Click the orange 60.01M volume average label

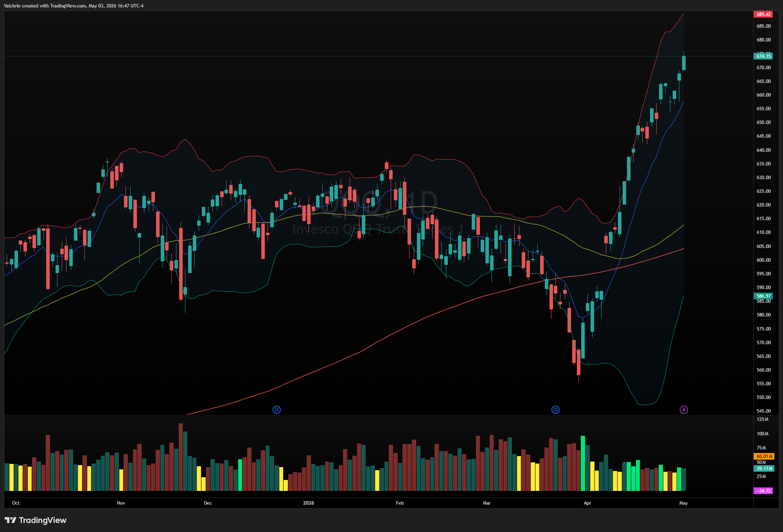(x=763, y=457)
